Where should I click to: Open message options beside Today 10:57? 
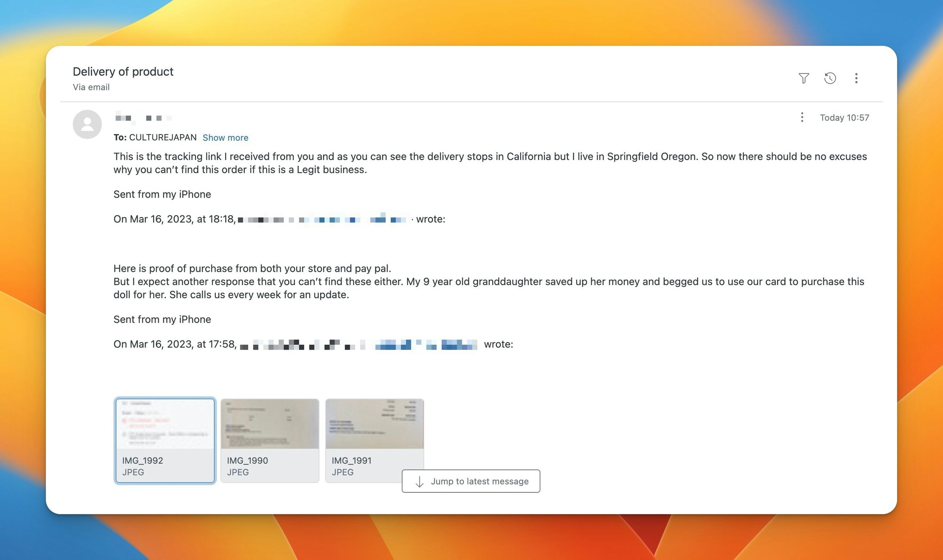(802, 117)
